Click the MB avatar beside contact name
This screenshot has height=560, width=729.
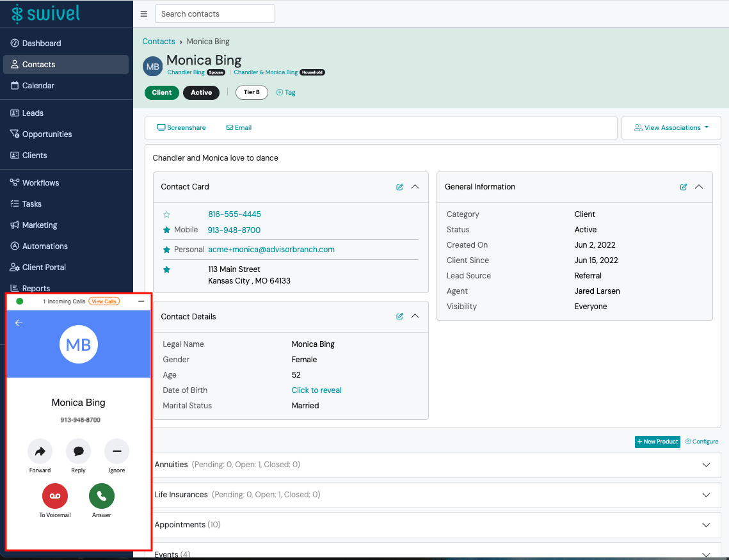152,67
